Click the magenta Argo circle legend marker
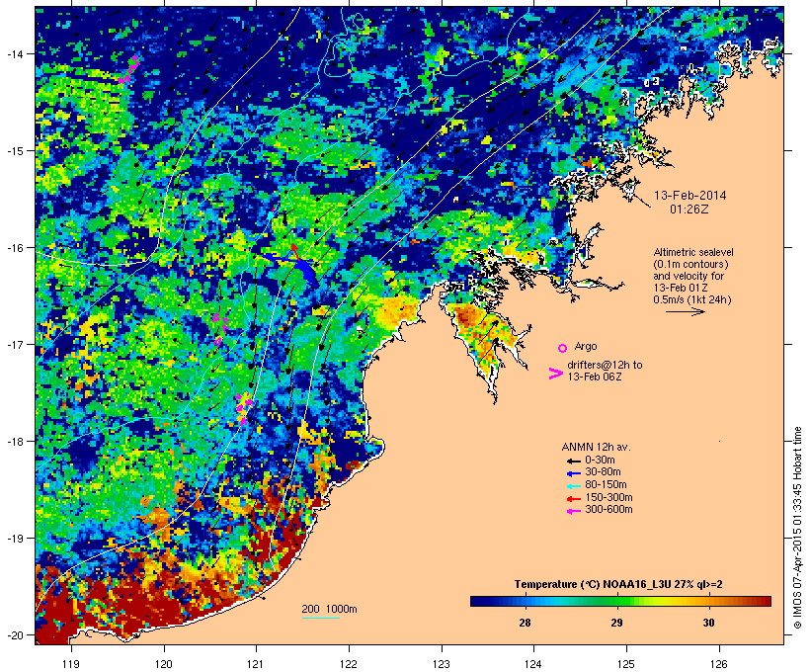Viewport: 810px width, 672px height. click(563, 348)
